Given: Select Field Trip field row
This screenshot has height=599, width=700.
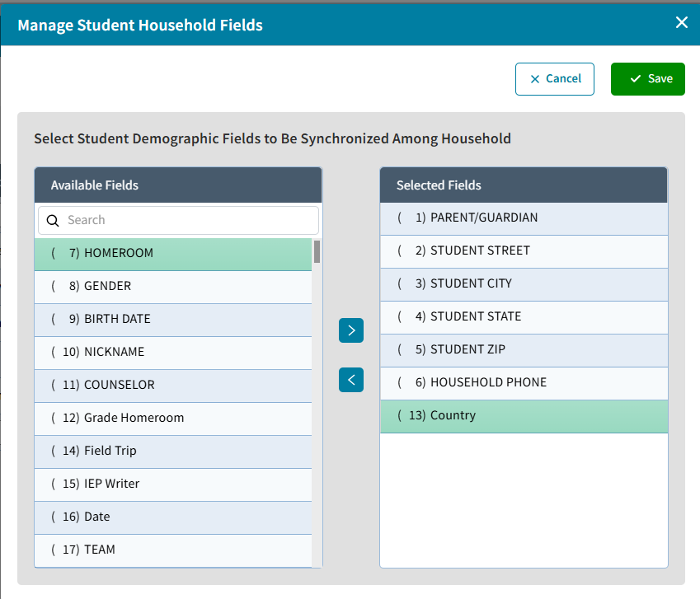Looking at the screenshot, I should click(x=173, y=452).
